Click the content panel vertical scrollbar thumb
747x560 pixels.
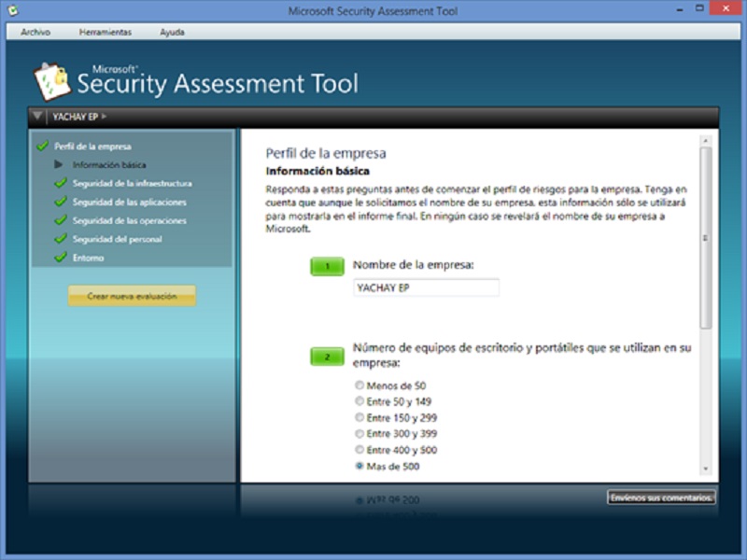tap(706, 238)
